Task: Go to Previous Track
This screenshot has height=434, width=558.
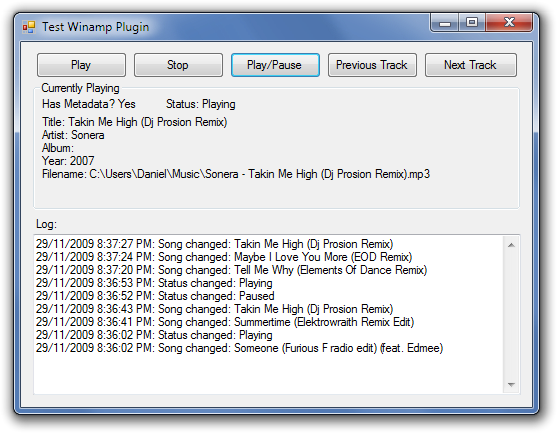Action: pyautogui.click(x=372, y=65)
